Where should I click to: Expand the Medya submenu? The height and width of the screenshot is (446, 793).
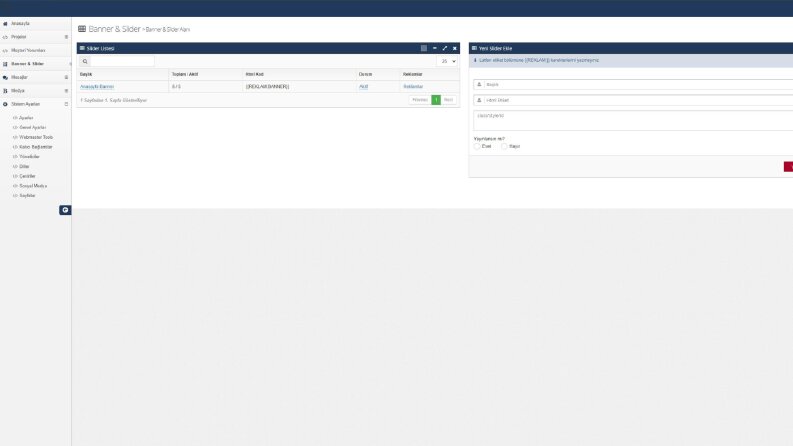66,91
